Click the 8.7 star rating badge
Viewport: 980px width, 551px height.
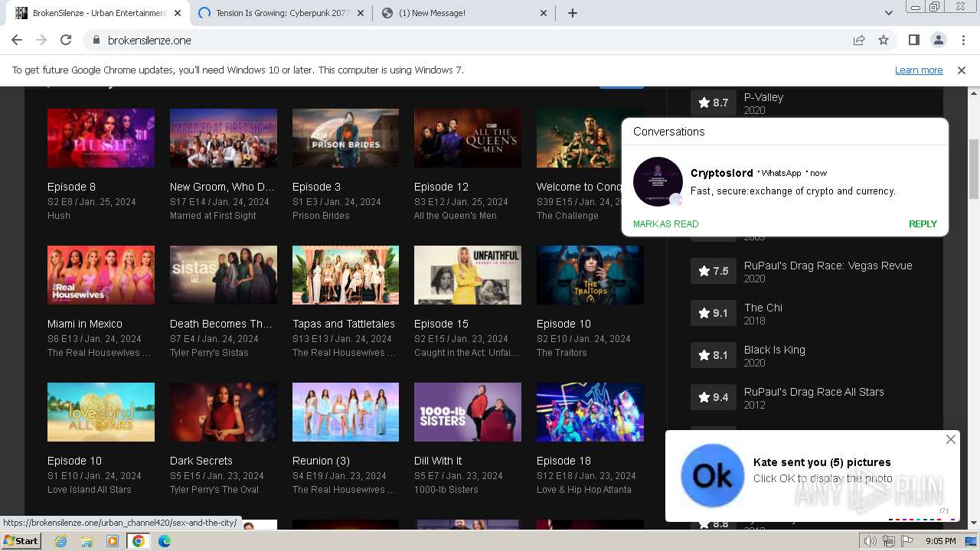click(x=713, y=103)
